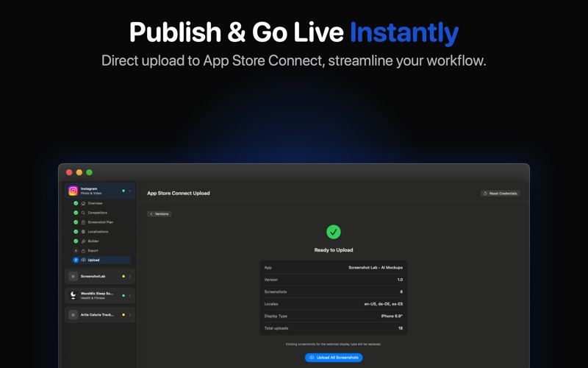Image resolution: width=588 pixels, height=368 pixels.
Task: Close the window with red button
Action: (x=69, y=172)
